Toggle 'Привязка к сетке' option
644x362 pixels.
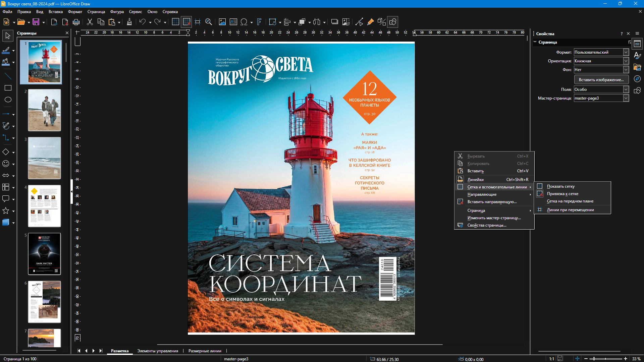(562, 194)
